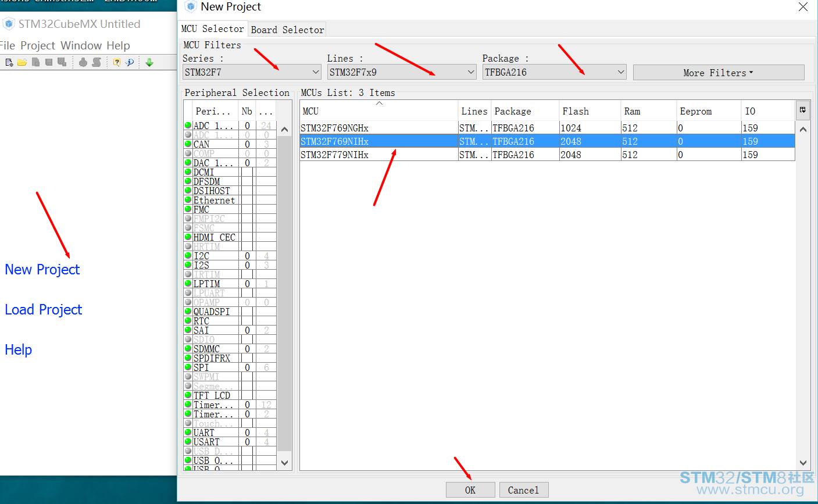Click the UART peripheral row
The height and width of the screenshot is (504, 818).
[230, 432]
